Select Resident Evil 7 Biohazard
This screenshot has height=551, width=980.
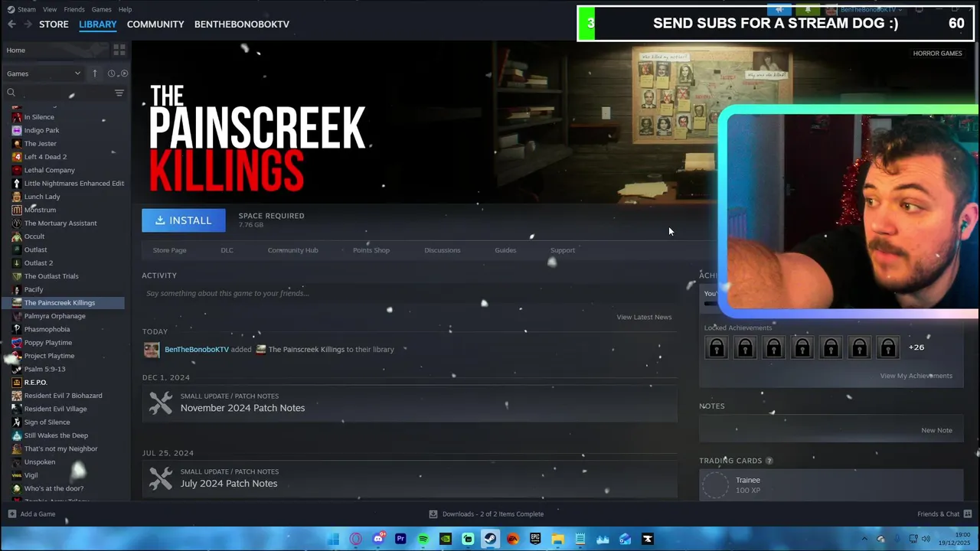tap(63, 396)
